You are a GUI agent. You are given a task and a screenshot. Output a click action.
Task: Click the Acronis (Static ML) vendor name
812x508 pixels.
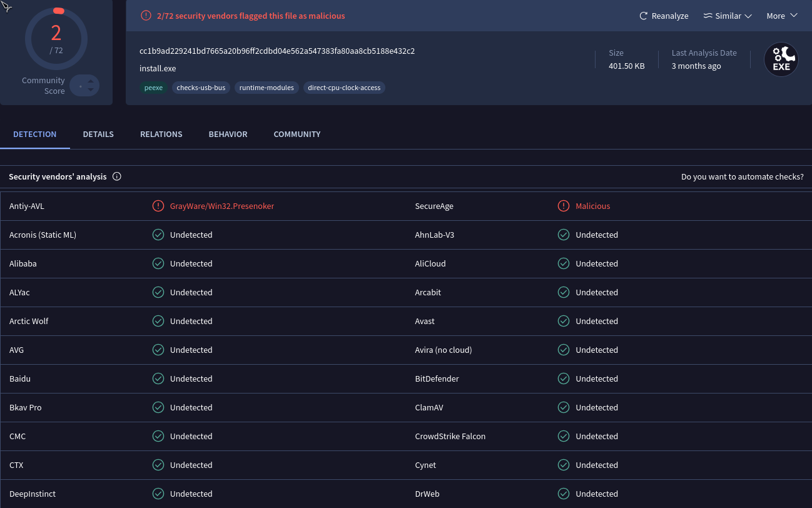point(43,235)
